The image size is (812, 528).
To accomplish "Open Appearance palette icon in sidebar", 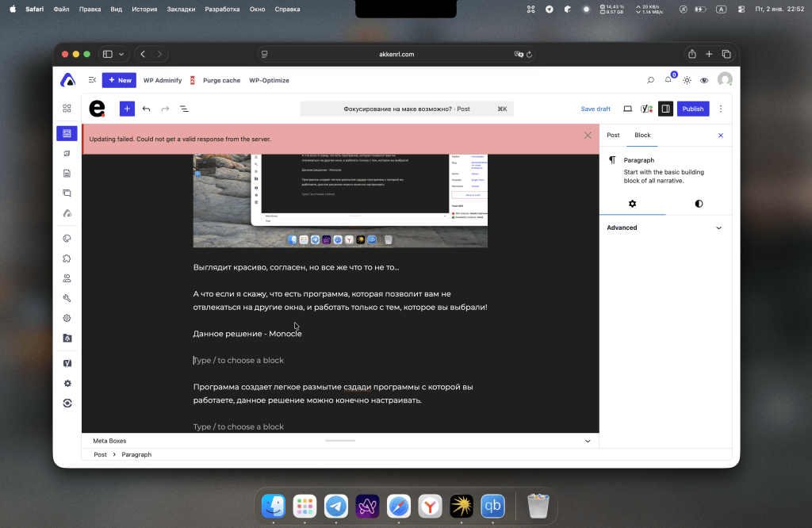I will click(x=67, y=238).
